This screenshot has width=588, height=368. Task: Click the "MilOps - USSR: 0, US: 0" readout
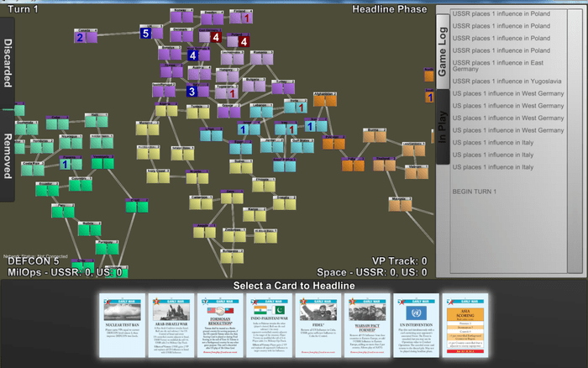tap(65, 272)
